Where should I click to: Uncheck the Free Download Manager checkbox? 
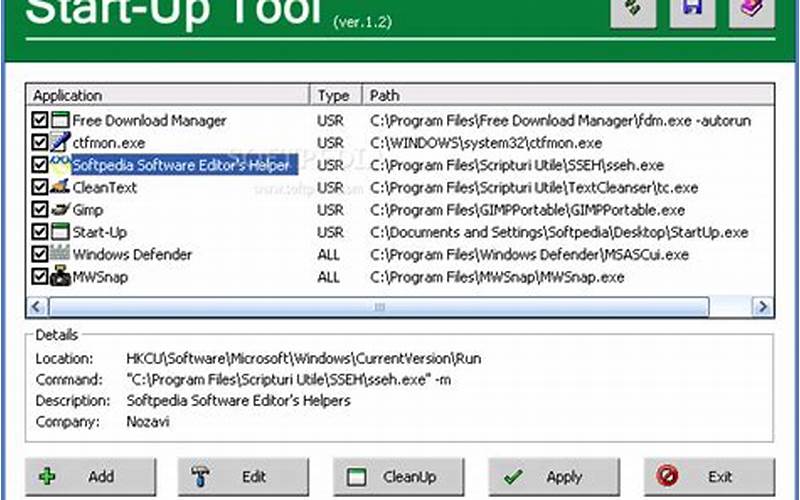pos(39,120)
